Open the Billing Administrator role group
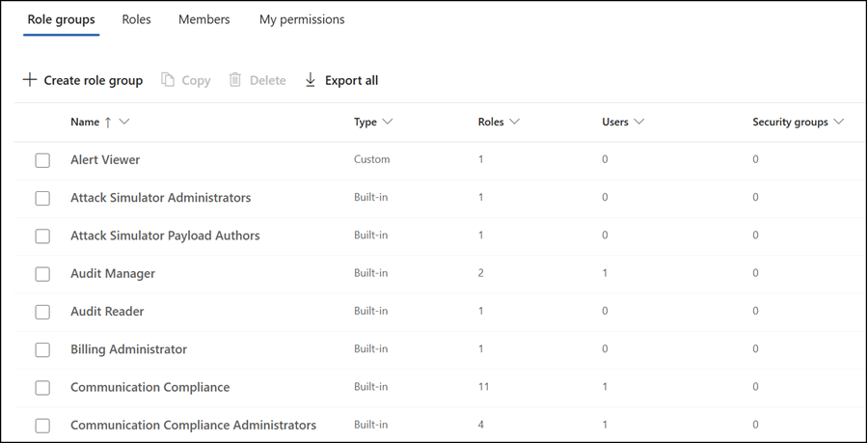The image size is (868, 443). click(129, 348)
